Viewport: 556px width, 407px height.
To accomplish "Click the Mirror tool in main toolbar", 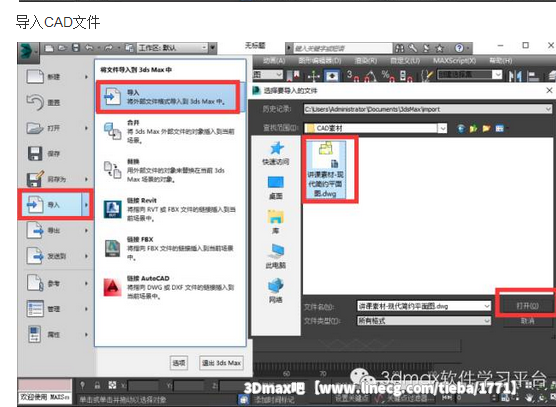I will [514, 76].
